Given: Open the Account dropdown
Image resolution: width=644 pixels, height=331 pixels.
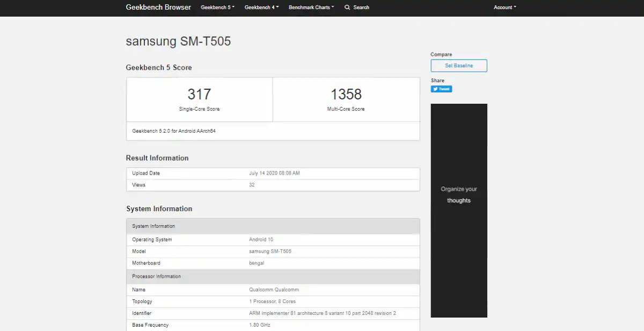Looking at the screenshot, I should [504, 8].
